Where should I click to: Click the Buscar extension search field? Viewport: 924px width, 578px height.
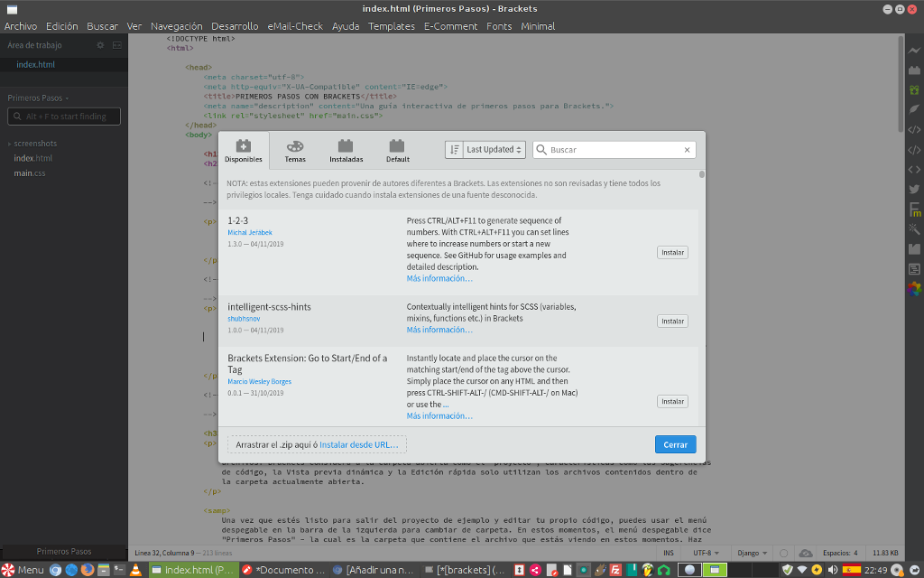point(614,150)
